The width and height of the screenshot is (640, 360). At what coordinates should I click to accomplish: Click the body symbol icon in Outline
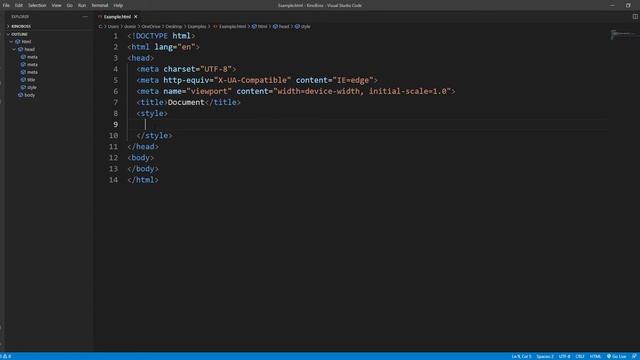click(20, 95)
